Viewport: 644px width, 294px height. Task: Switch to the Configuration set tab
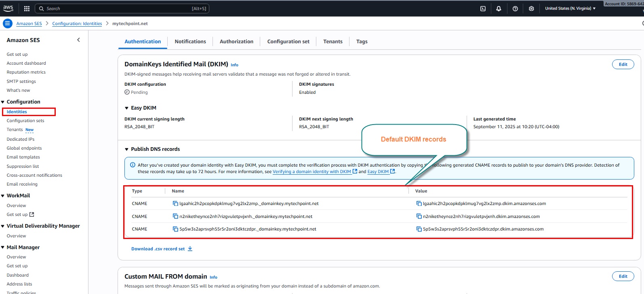[288, 41]
